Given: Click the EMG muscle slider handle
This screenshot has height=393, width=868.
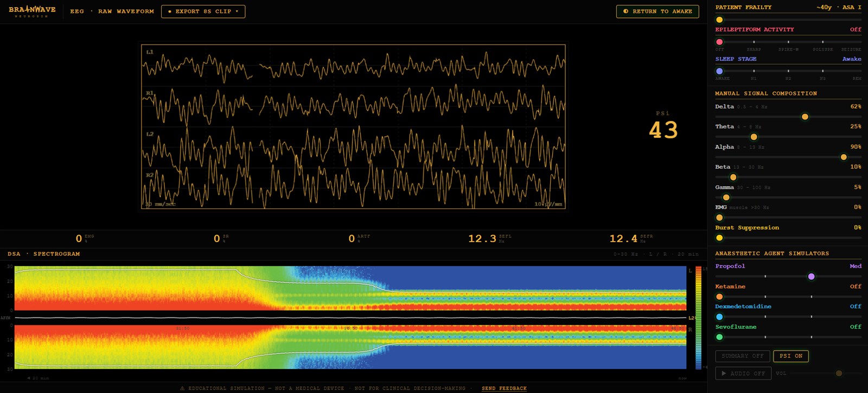Looking at the screenshot, I should pos(719,218).
